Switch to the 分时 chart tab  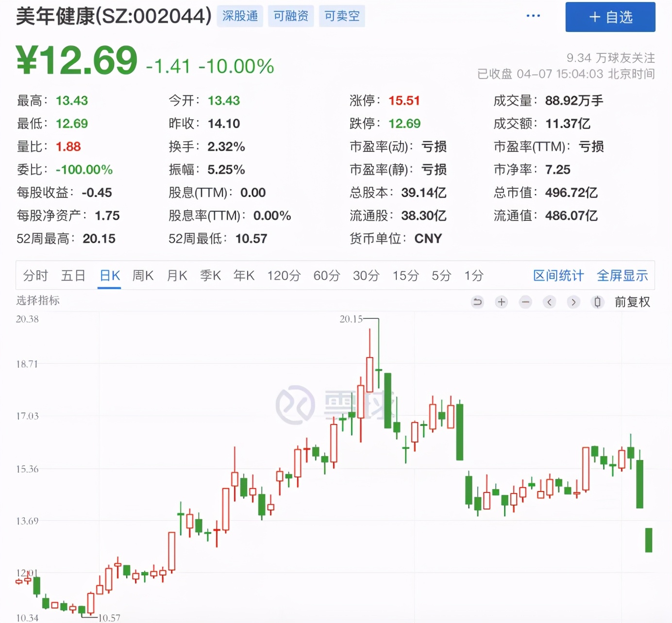(x=35, y=276)
